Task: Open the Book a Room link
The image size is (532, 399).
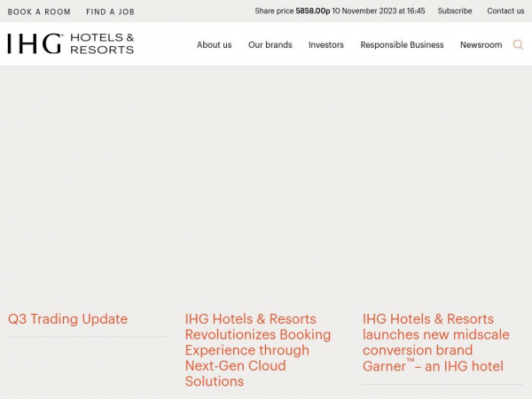Action: 39,12
